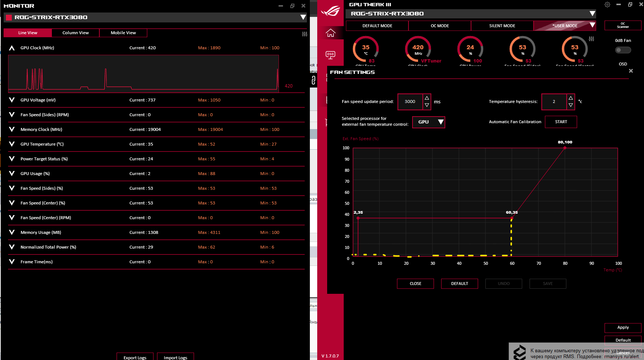Open Monitor window display settings sliders icon
Screen dimensions: 644x360
click(305, 34)
